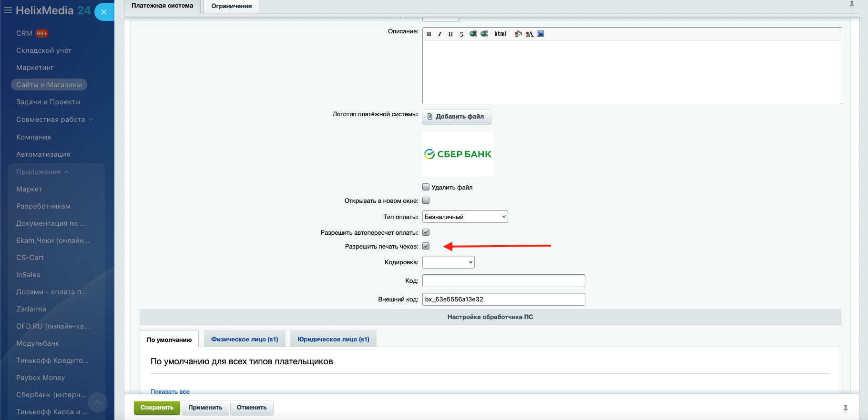Viewport: 868px width, 420px height.
Task: Switch editor to html mode
Action: 500,34
